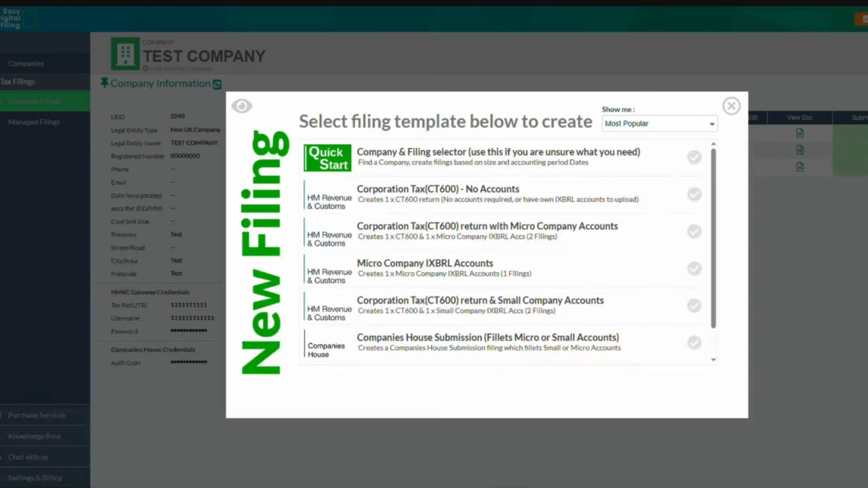Open Managed Filings from the sidebar
Image resolution: width=868 pixels, height=488 pixels.
tap(34, 122)
